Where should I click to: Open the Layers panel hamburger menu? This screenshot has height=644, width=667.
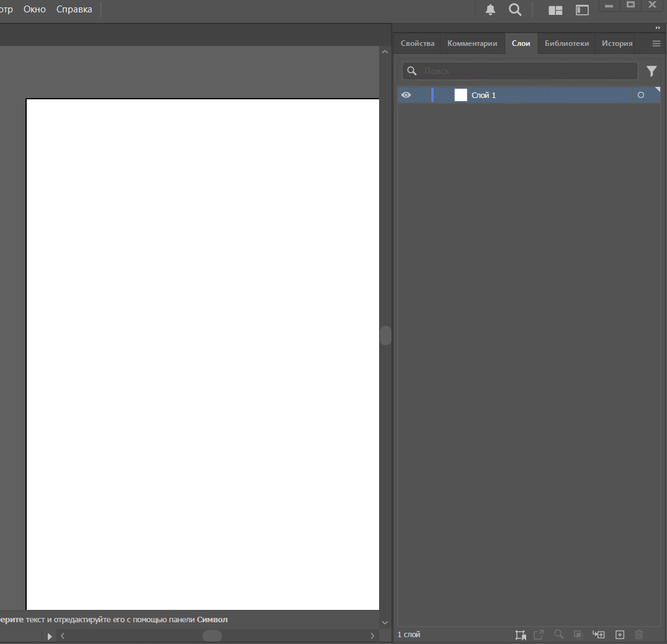pyautogui.click(x=656, y=43)
